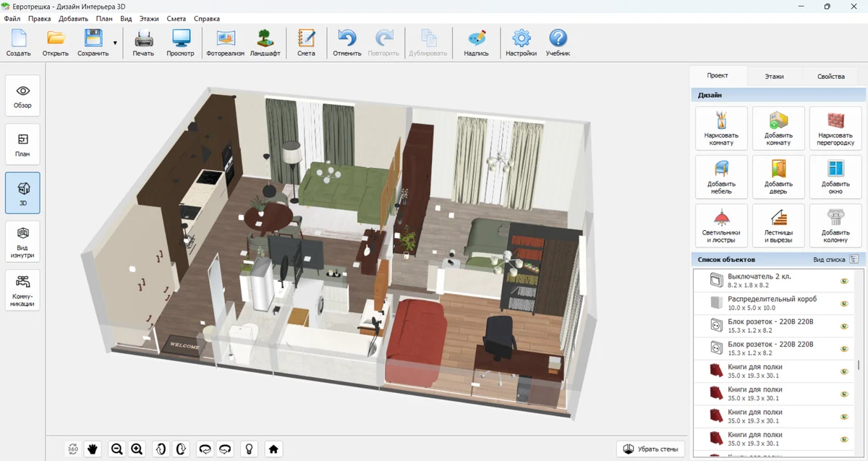
Task: Reset view with the home icon
Action: (x=273, y=449)
